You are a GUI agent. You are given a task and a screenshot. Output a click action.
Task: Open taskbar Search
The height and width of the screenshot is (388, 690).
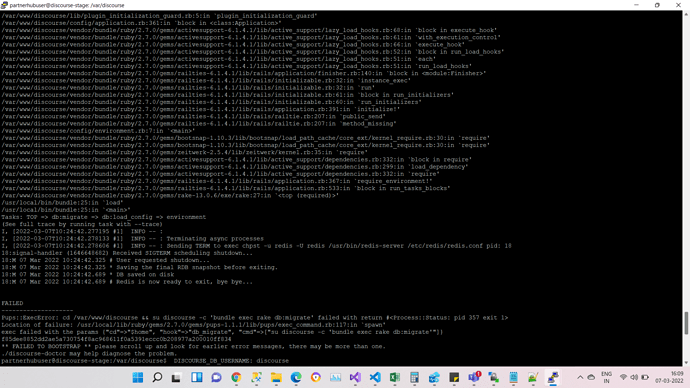(157, 377)
